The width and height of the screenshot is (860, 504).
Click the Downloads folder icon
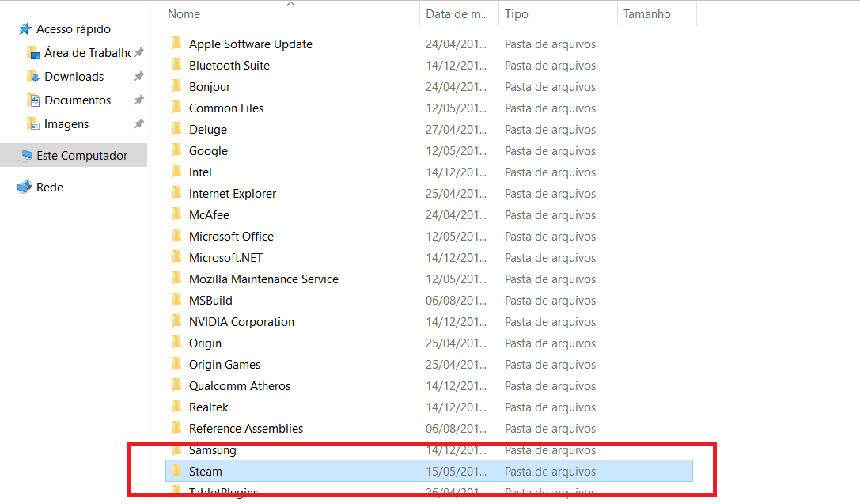click(33, 77)
